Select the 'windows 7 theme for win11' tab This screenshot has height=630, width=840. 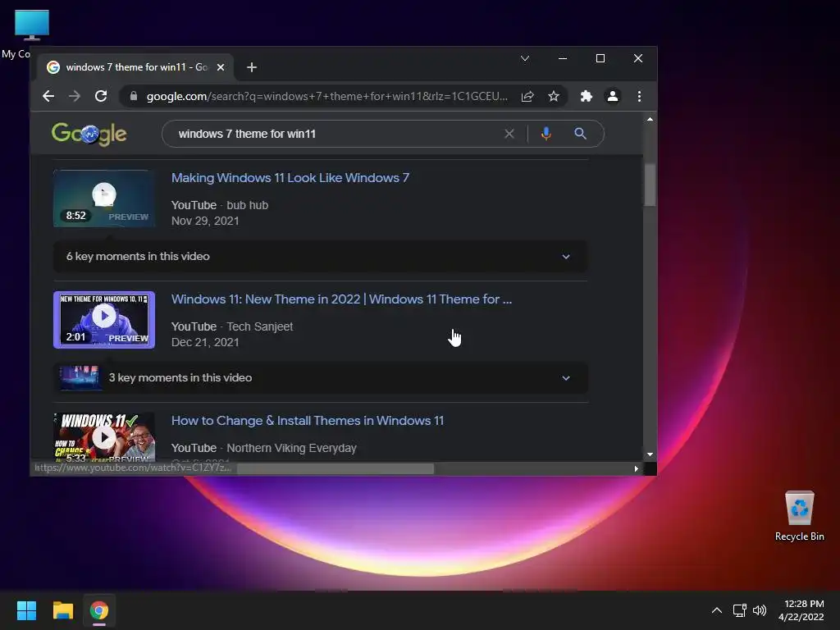pyautogui.click(x=135, y=67)
